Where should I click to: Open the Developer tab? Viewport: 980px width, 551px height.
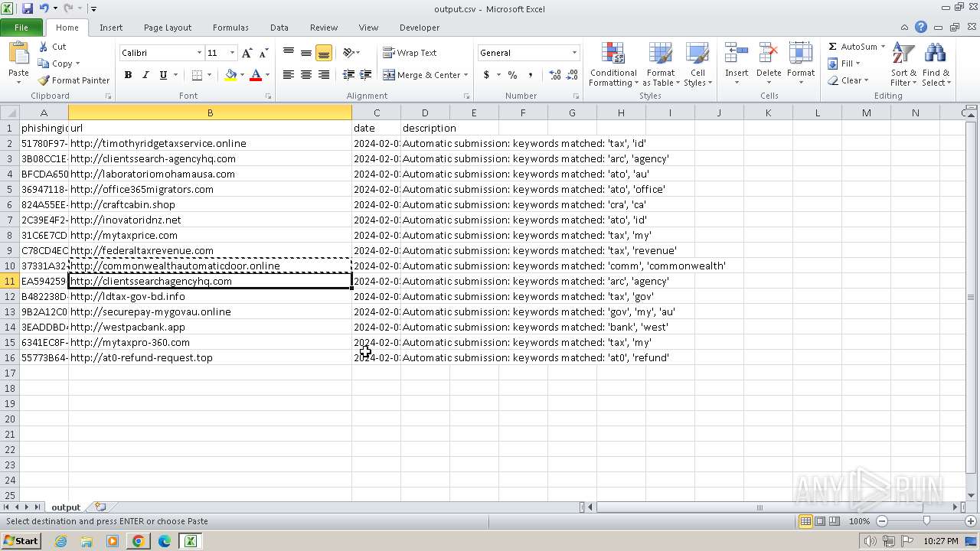(x=420, y=28)
